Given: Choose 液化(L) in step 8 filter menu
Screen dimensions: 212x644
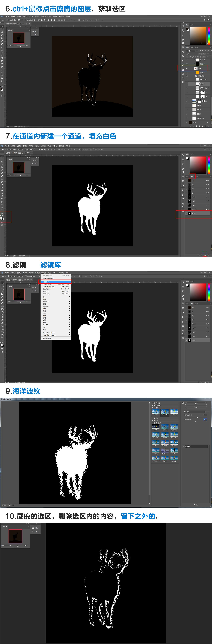Looking at the screenshot, I should 56,291.
